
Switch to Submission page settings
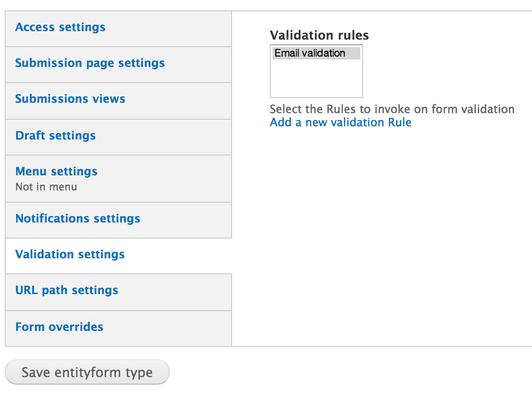[90, 63]
